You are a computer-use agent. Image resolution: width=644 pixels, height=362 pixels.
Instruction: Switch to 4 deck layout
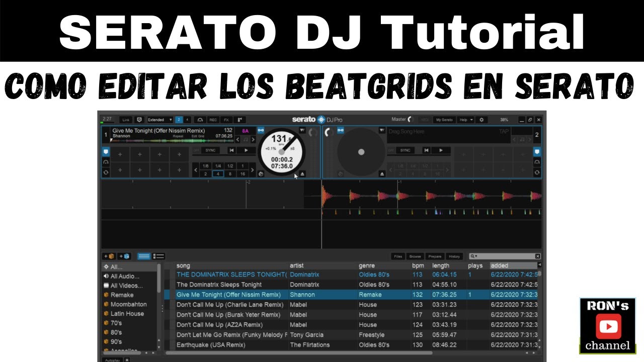187,120
